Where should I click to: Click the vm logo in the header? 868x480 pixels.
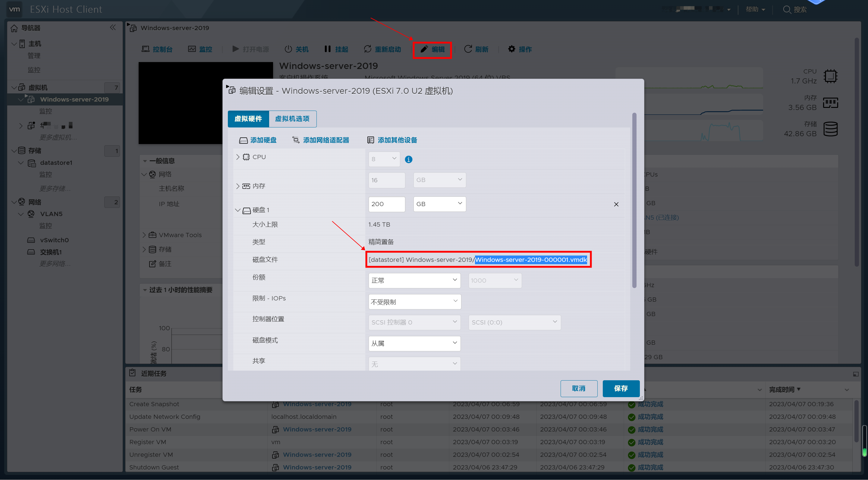[x=14, y=9]
